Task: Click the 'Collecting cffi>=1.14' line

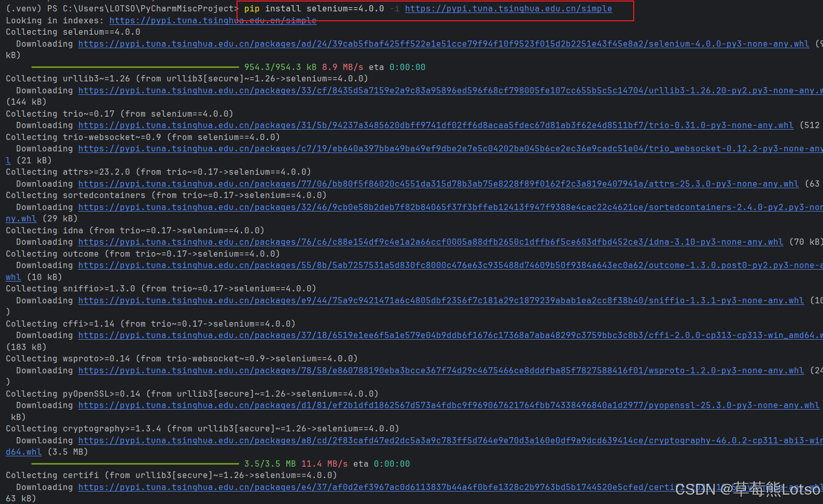Action: pyautogui.click(x=150, y=324)
